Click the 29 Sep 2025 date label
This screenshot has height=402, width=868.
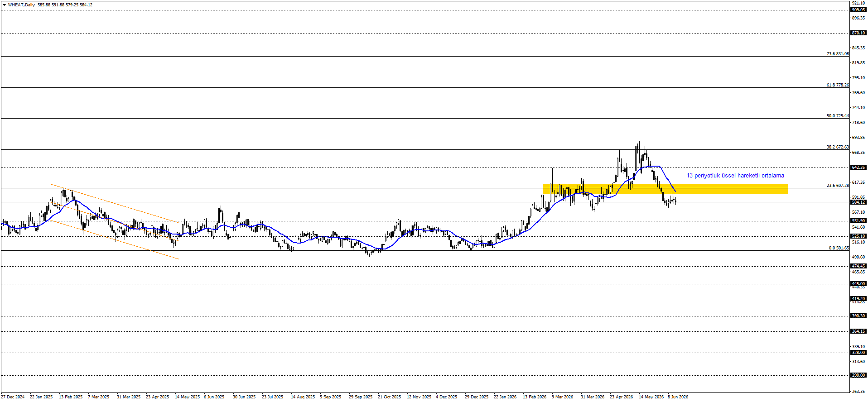[361, 397]
